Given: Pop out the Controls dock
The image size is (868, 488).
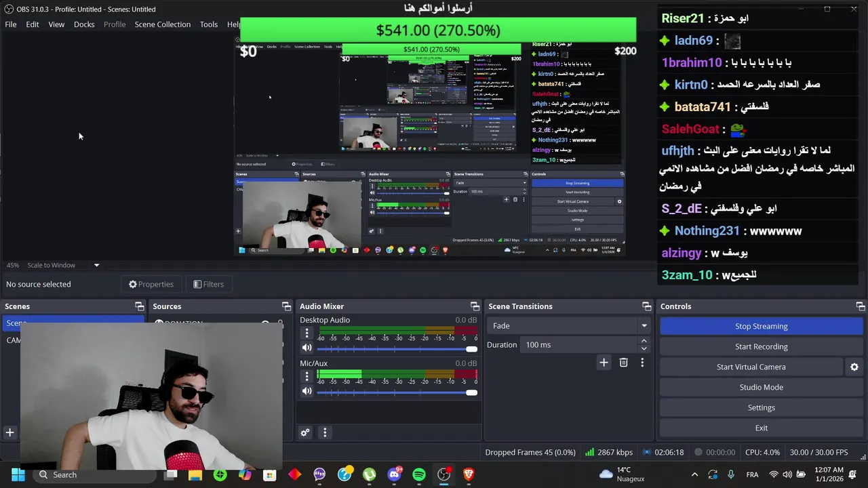Looking at the screenshot, I should coord(860,306).
